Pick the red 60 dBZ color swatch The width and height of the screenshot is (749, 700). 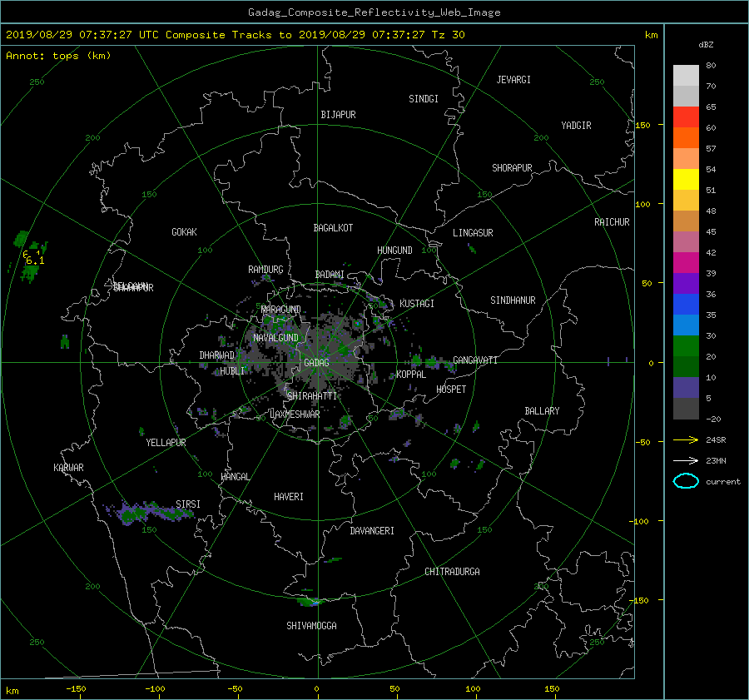(686, 117)
